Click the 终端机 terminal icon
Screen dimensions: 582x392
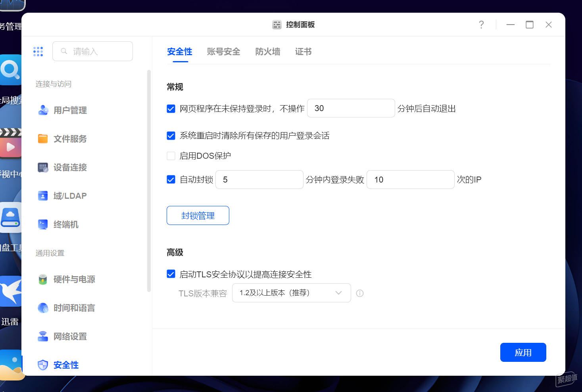[x=43, y=225]
